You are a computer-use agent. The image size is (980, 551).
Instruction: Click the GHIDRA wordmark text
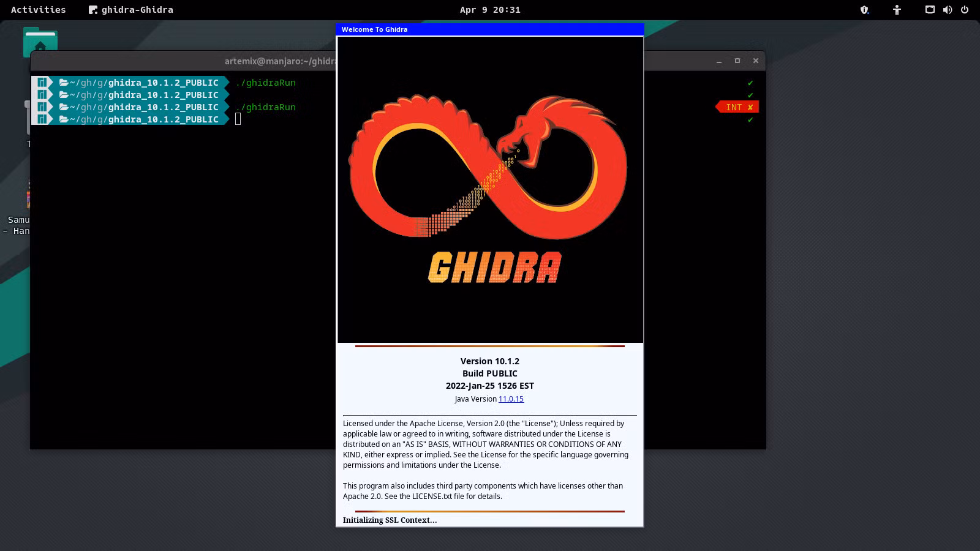(x=494, y=268)
